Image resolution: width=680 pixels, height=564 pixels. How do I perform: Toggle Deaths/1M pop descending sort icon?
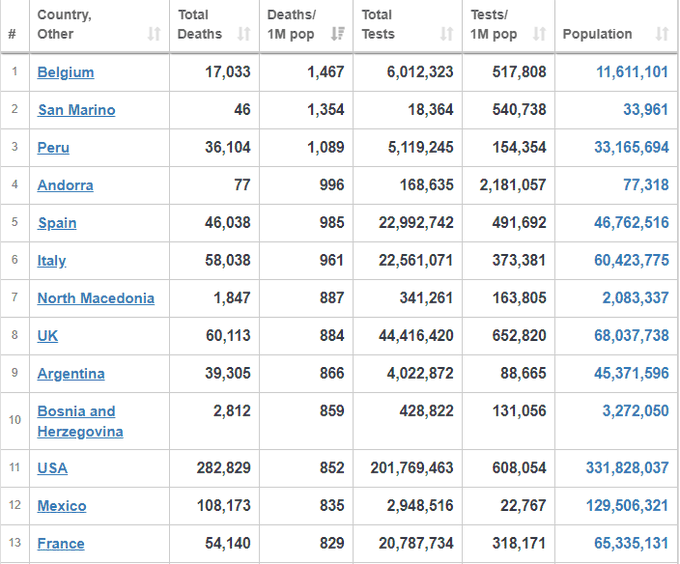point(338,34)
